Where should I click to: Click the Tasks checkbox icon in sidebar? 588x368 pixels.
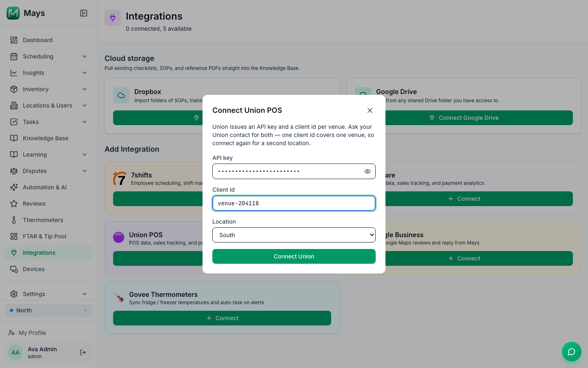tap(14, 122)
